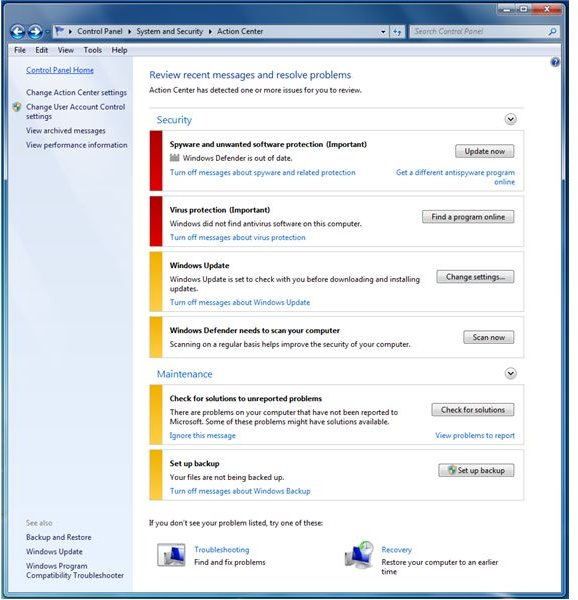578x600 pixels.
Task: Open View performance information link
Action: [x=77, y=145]
